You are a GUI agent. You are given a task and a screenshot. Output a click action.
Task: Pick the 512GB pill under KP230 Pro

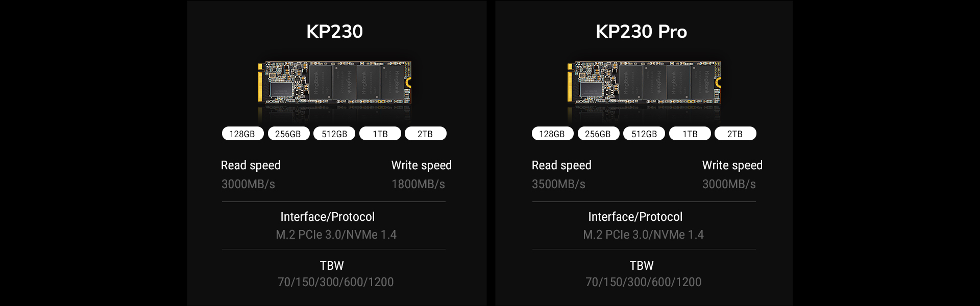pos(644,134)
